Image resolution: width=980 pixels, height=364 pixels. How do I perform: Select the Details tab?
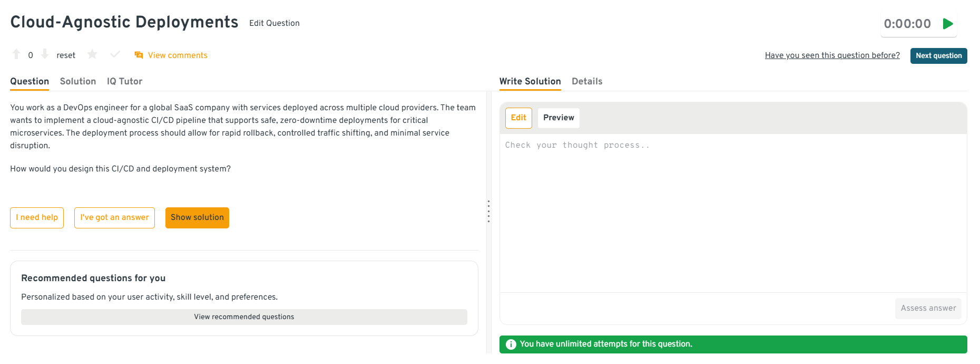point(587,81)
